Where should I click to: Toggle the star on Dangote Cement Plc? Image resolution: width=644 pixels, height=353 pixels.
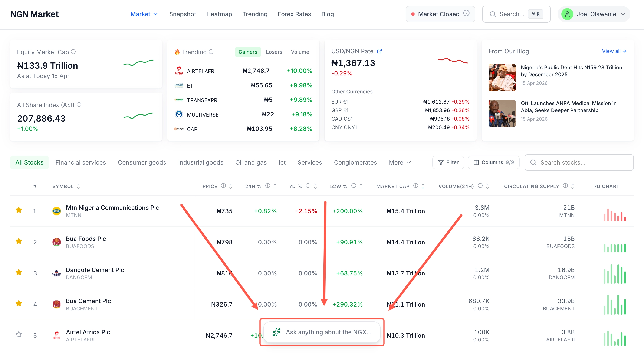(x=19, y=272)
